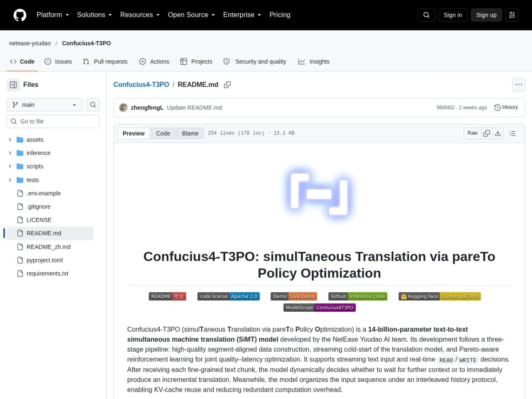Click the Sign up button
532x399 pixels.
click(x=486, y=15)
